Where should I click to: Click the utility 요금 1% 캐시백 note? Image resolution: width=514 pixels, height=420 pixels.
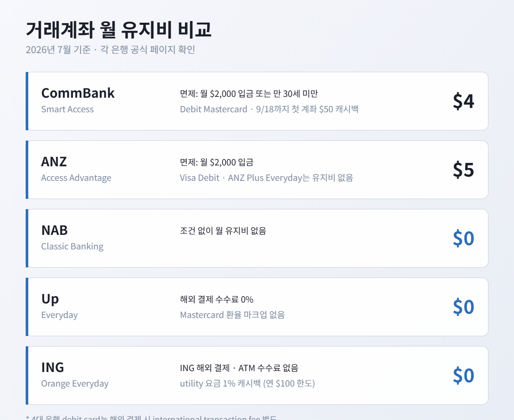click(x=248, y=384)
